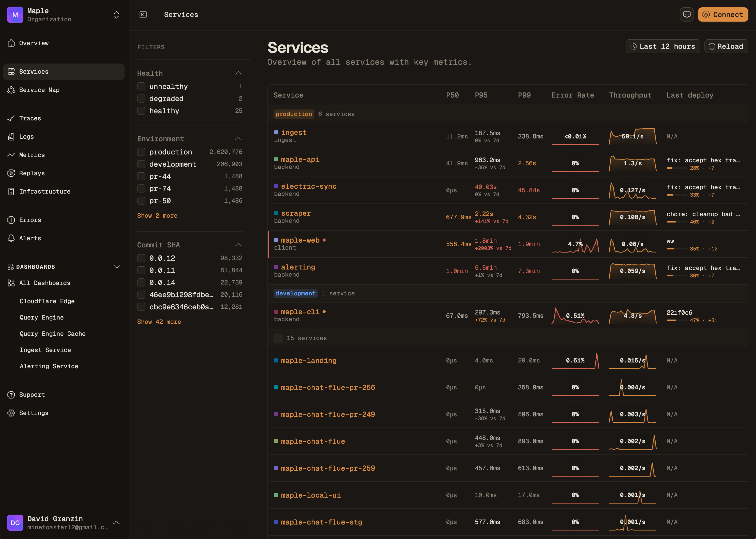Viewport: 756px width, 539px height.
Task: Open the organization switcher chevrons
Action: pyautogui.click(x=116, y=14)
